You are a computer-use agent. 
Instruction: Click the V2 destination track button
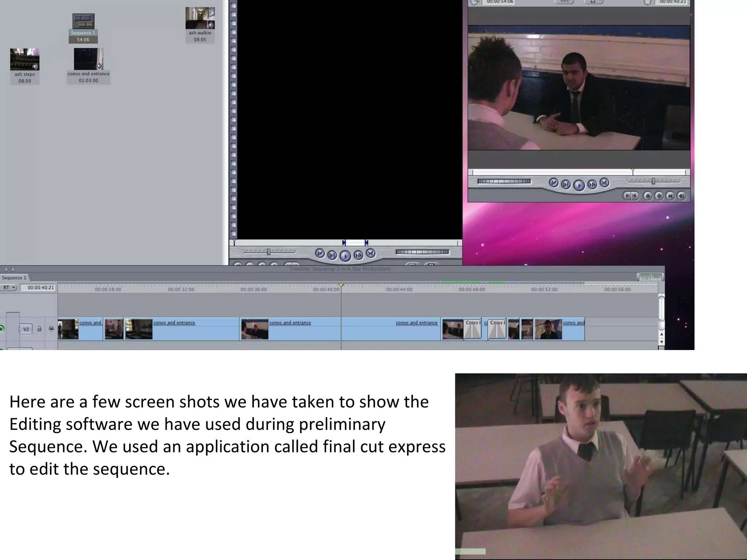pos(26,329)
